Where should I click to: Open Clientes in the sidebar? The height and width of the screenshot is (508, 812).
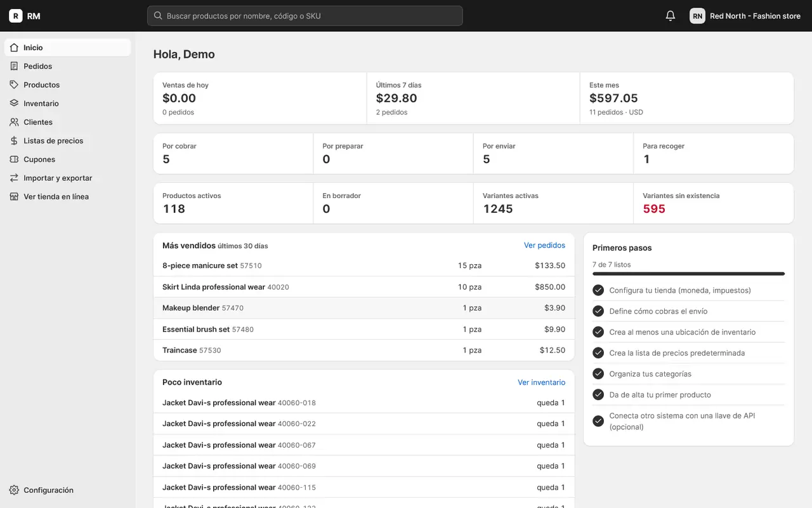[x=67, y=122]
